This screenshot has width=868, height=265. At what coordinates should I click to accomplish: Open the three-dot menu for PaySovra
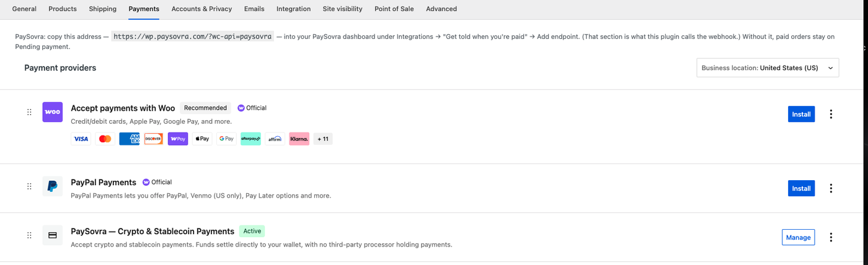831,237
